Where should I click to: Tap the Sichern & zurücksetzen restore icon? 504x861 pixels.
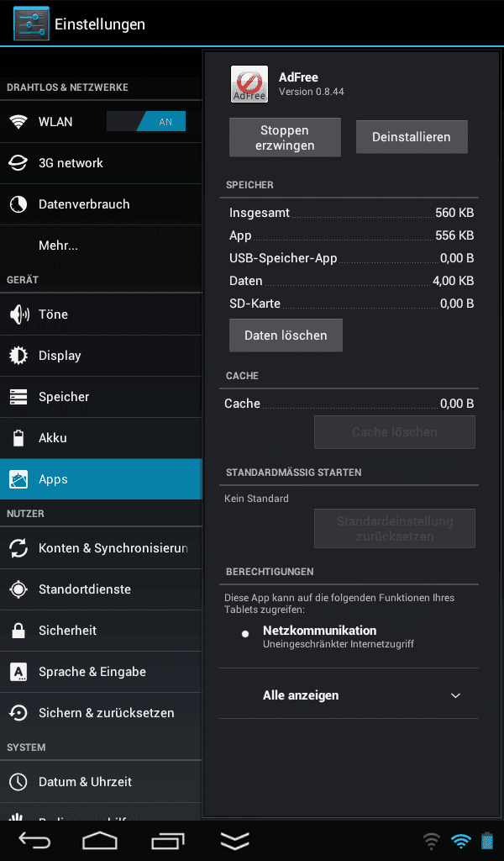coord(18,713)
